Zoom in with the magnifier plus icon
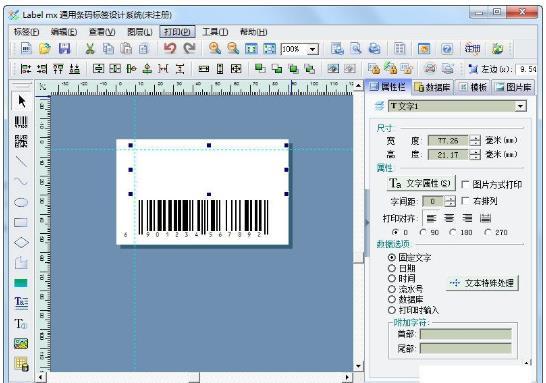This screenshot has width=546, height=383. pyautogui.click(x=214, y=48)
